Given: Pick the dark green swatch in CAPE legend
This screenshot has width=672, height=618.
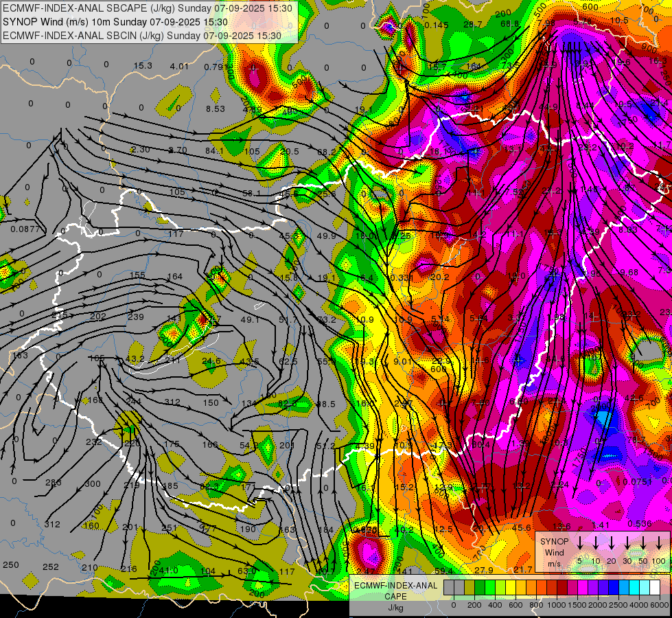Looking at the screenshot, I should 480,587.
